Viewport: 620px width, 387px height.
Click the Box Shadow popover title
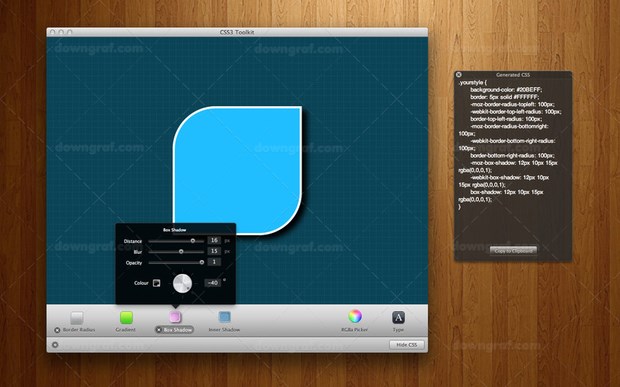pos(175,230)
